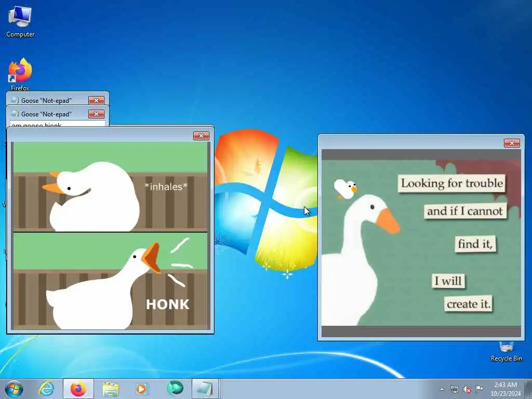
Task: Open the clock showing 2:43 AM
Action: (x=506, y=389)
